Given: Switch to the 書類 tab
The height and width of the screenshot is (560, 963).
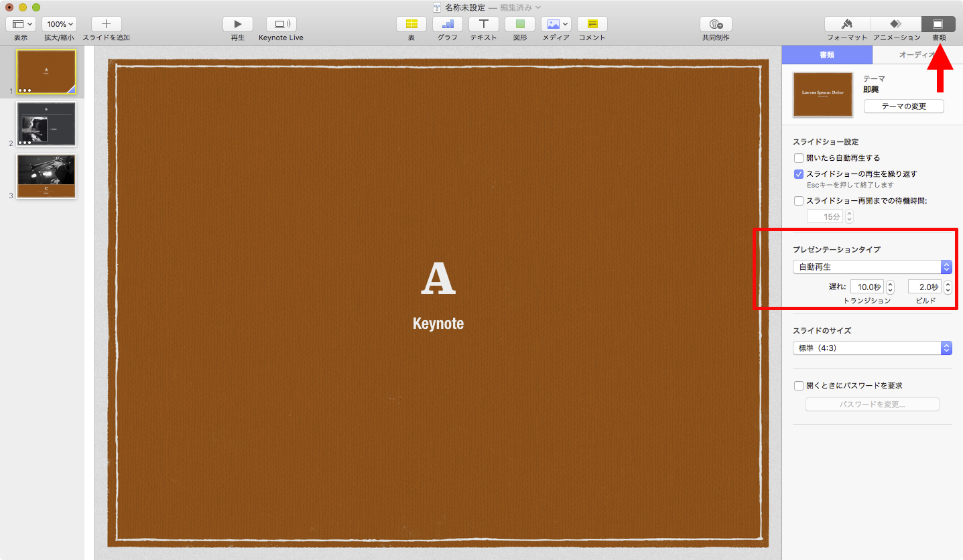Looking at the screenshot, I should [827, 55].
